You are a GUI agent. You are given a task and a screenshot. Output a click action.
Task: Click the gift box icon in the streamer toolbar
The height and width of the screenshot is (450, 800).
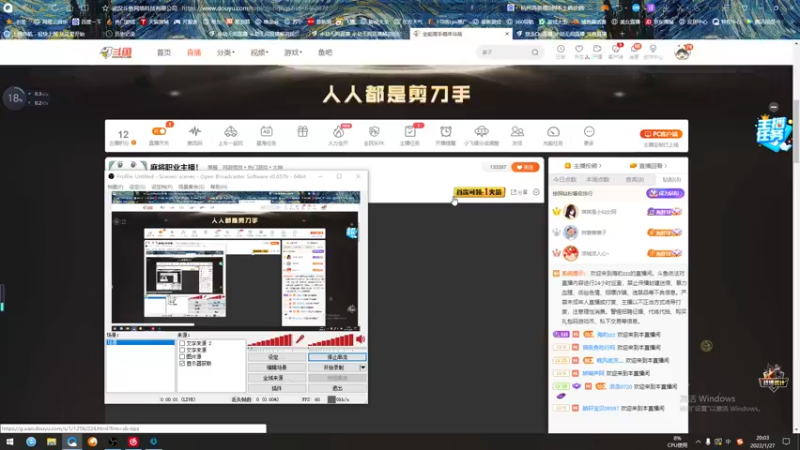(x=303, y=132)
